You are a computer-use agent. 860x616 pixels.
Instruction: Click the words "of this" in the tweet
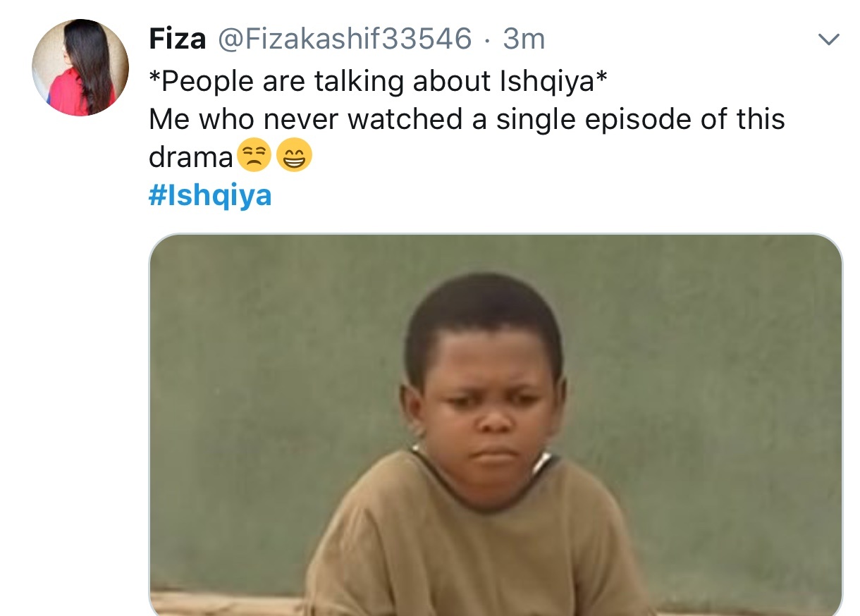tap(758, 120)
